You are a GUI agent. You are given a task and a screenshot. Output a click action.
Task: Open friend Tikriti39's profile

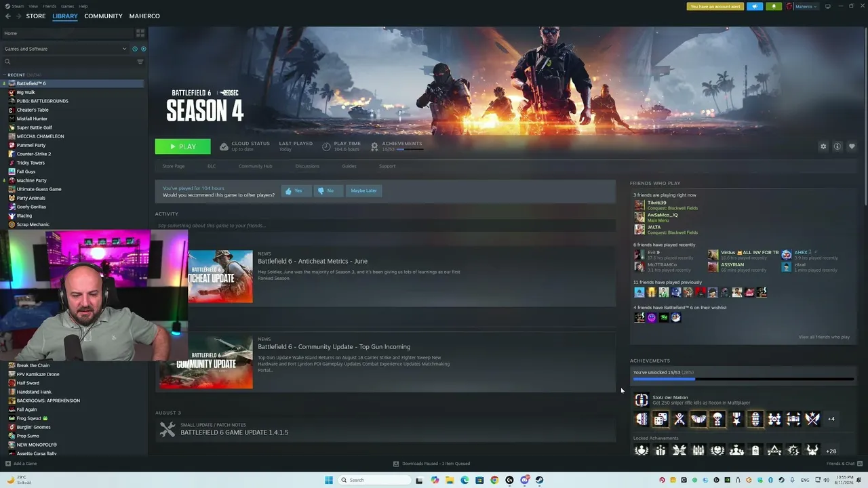[x=656, y=203]
